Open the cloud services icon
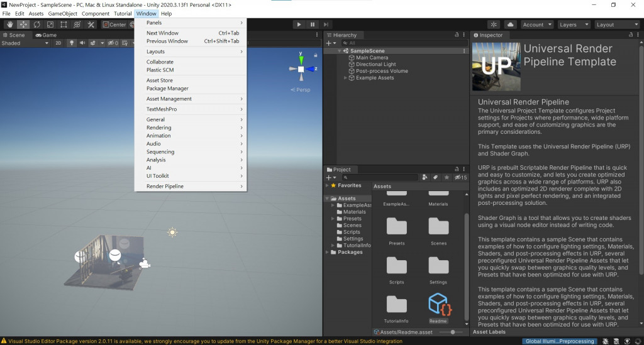This screenshot has width=644, height=345. (510, 25)
